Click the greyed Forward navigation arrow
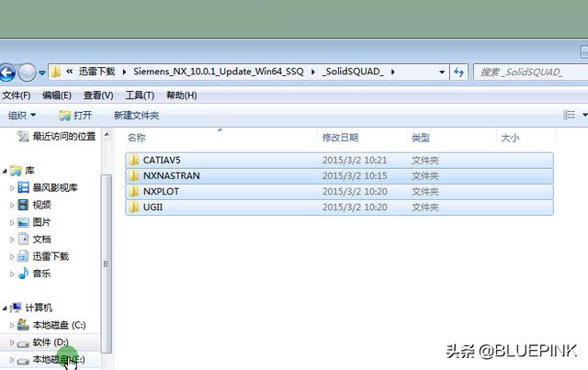This screenshot has height=370, width=588. pos(27,72)
